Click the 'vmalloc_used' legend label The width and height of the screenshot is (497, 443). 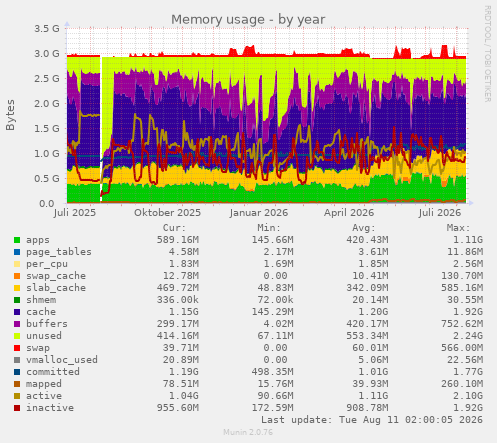pos(62,360)
